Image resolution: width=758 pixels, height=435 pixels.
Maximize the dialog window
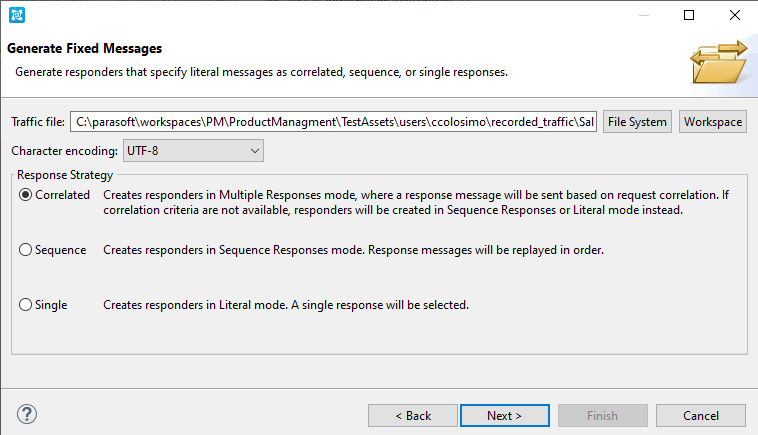coord(689,15)
